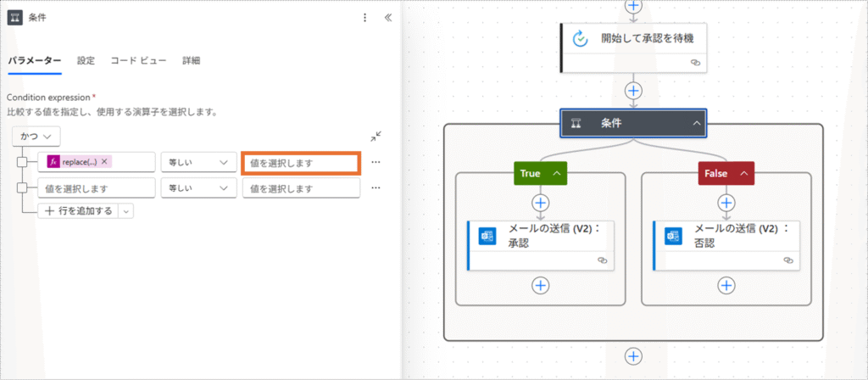Collapse the False branch
Image resolution: width=868 pixels, height=380 pixels.
point(743,173)
